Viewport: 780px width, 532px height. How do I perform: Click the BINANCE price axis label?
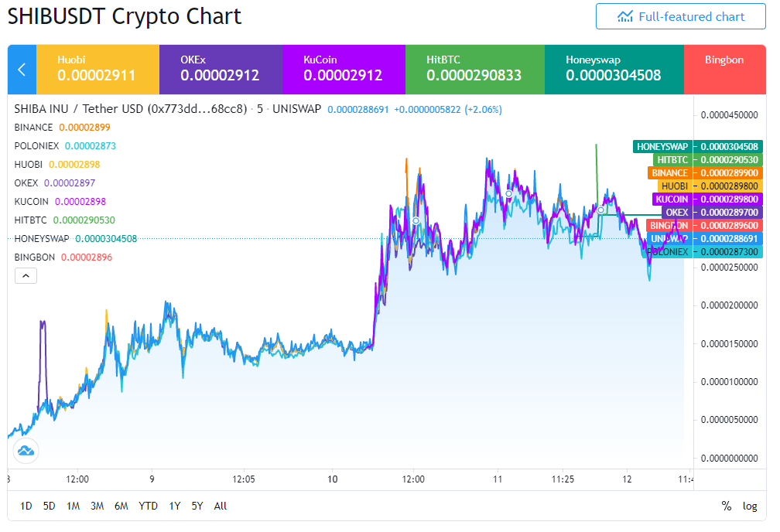click(x=705, y=173)
